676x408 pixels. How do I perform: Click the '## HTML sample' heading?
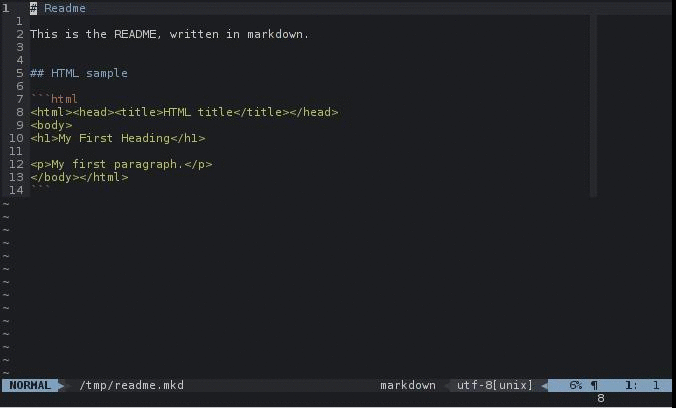coord(79,73)
